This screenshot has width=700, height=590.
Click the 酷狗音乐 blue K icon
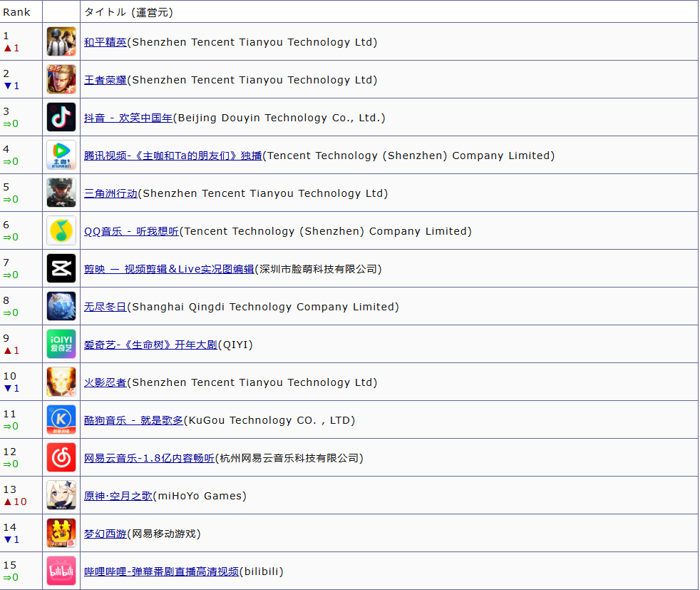[x=61, y=419]
